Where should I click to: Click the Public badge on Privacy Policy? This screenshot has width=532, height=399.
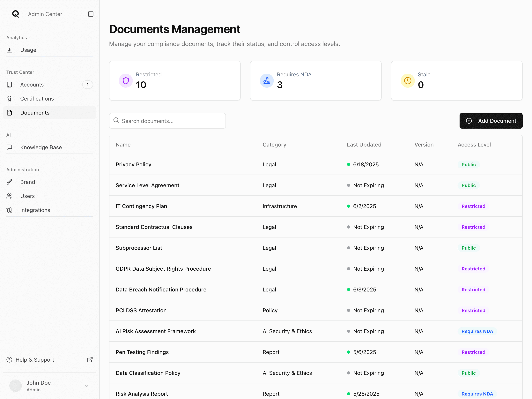point(469,164)
